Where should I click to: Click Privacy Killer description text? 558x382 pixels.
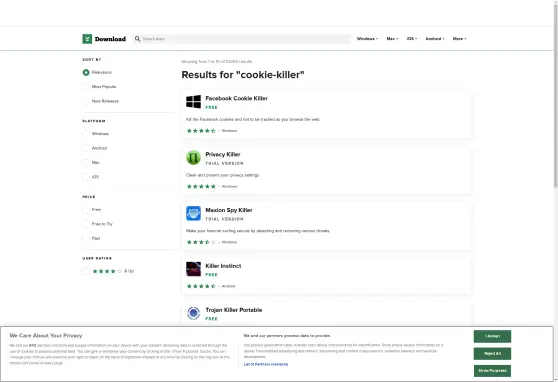[223, 175]
